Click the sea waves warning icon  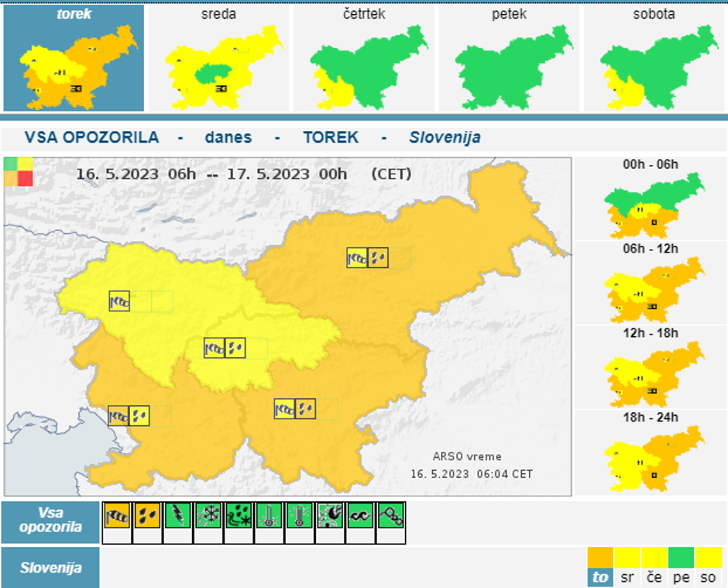click(x=360, y=516)
